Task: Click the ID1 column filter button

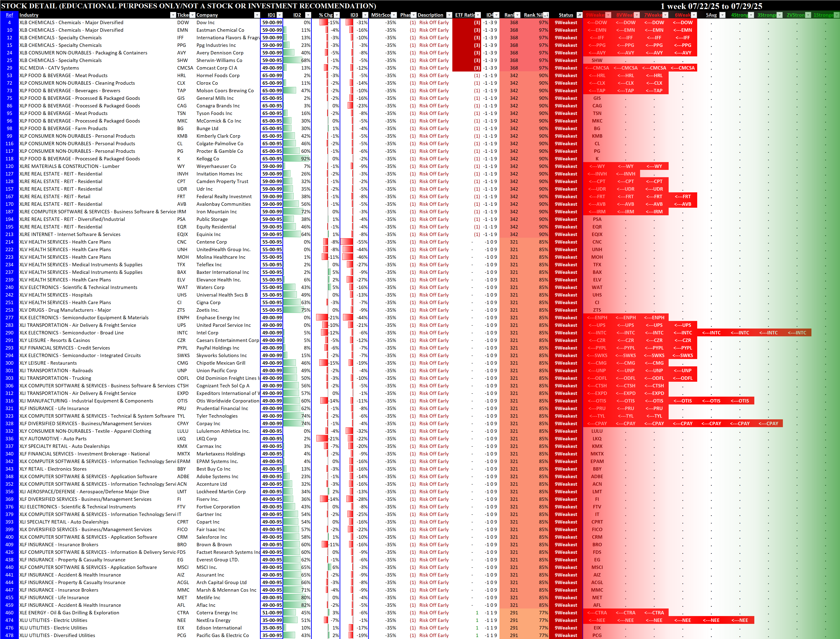Action: coord(280,15)
